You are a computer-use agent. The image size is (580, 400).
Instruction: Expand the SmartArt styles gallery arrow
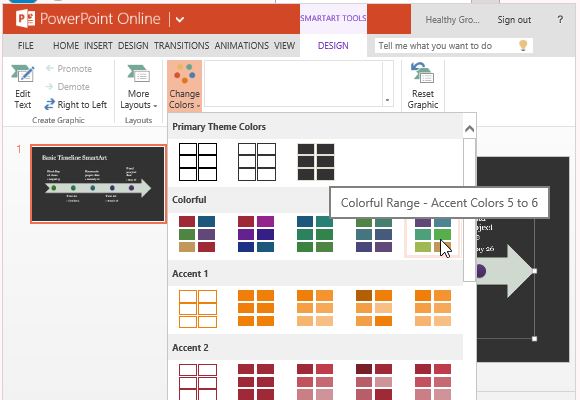[387, 100]
